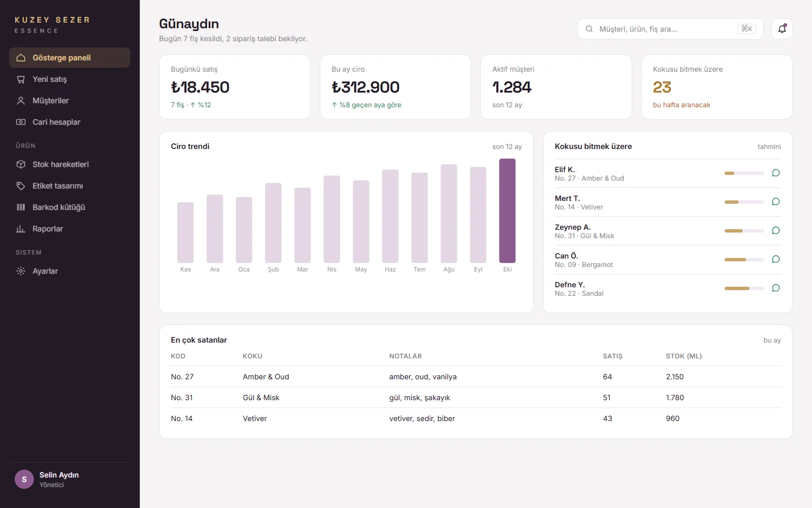The image size is (812, 508).
Task: Click the Selin Aydın user avatar
Action: point(24,479)
